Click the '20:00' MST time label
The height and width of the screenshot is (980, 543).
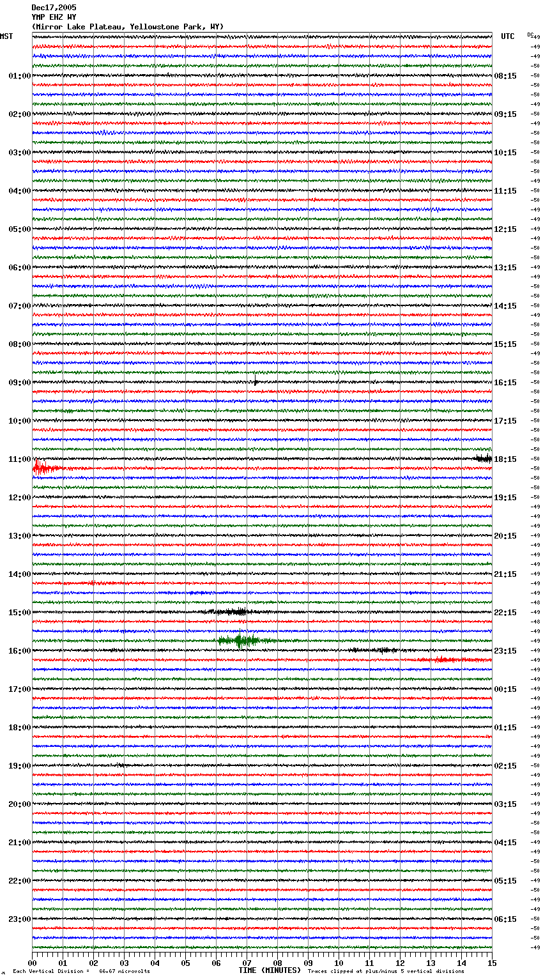coord(20,804)
